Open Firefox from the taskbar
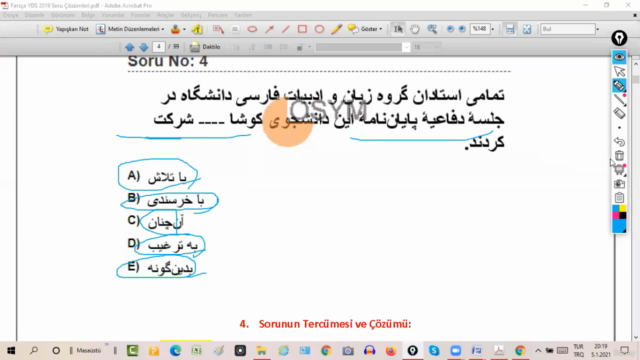This screenshot has height=360, width=640. tap(391, 351)
